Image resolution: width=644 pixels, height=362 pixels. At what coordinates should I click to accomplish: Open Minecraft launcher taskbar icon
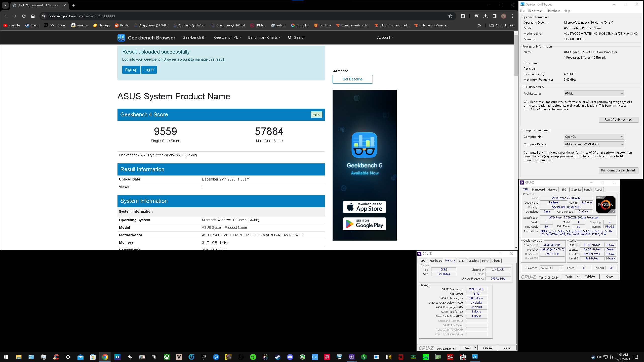pos(179,357)
